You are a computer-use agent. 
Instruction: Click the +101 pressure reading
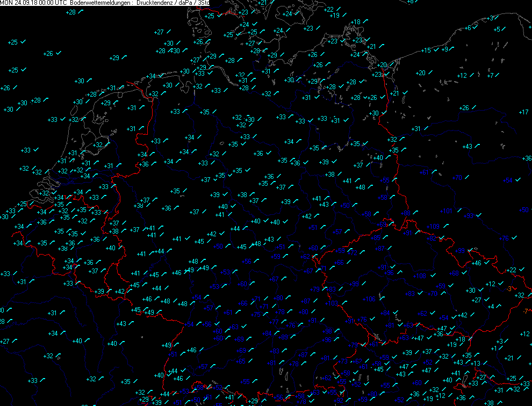tap(447, 211)
